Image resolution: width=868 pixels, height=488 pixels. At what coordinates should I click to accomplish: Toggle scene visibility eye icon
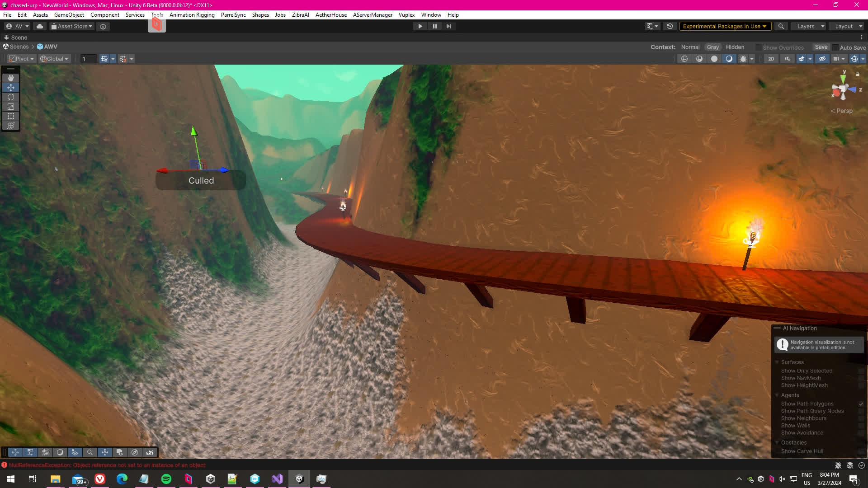822,59
